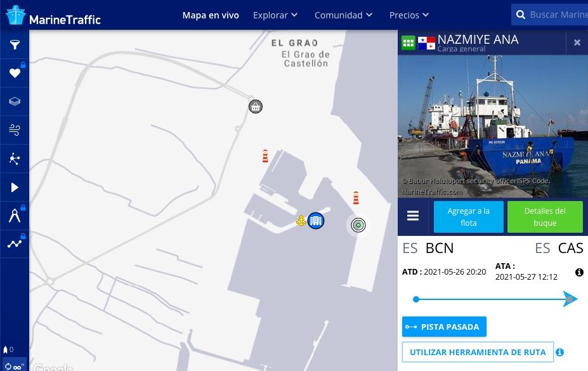
Task: Click the Buscar search input field
Action: click(558, 15)
